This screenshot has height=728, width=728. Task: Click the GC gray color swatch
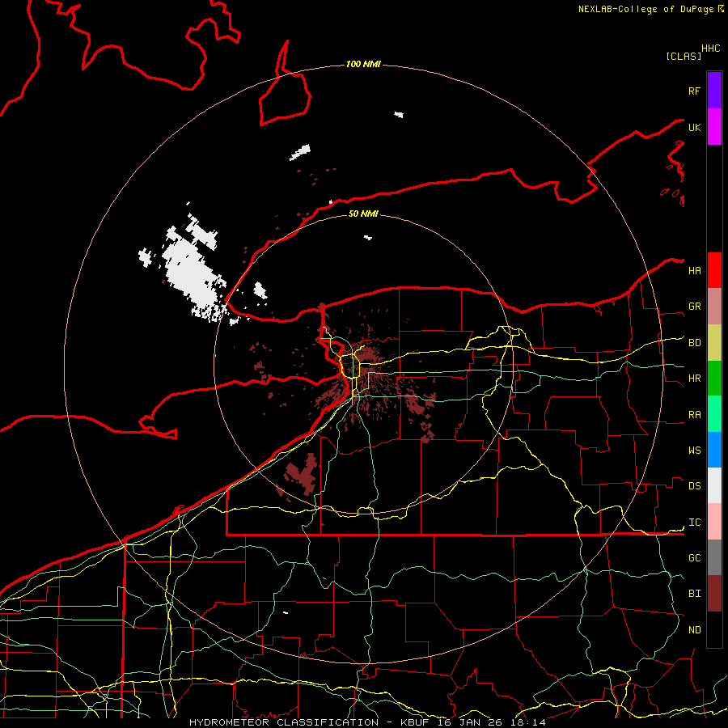click(714, 557)
